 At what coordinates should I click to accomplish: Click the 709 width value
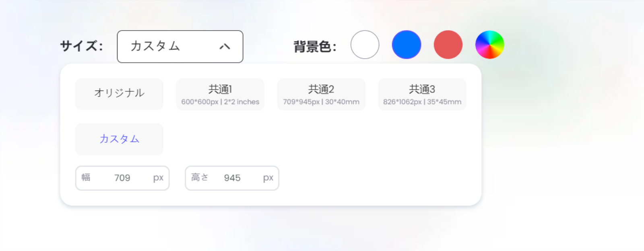pyautogui.click(x=122, y=178)
